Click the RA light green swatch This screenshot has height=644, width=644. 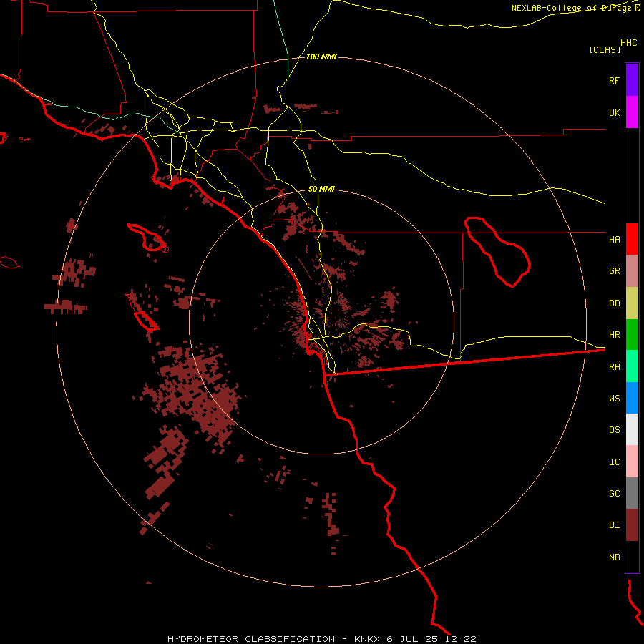(x=632, y=366)
